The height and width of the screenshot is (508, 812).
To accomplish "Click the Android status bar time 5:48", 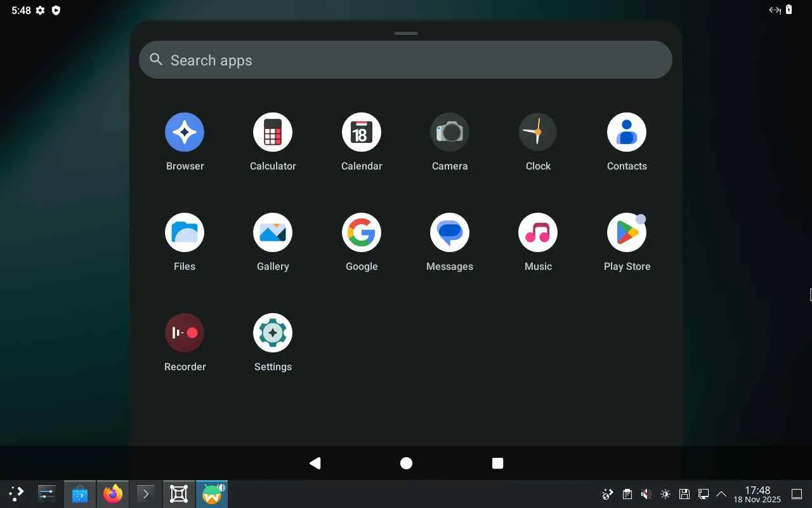I will [21, 10].
